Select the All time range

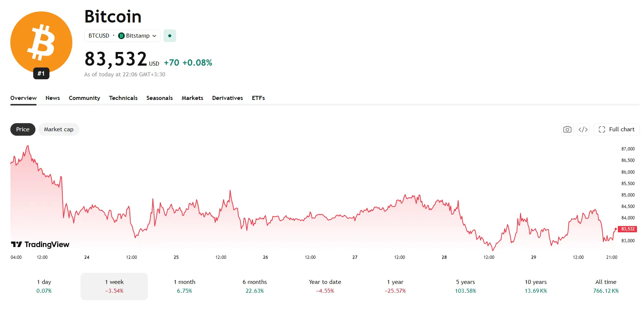606,287
